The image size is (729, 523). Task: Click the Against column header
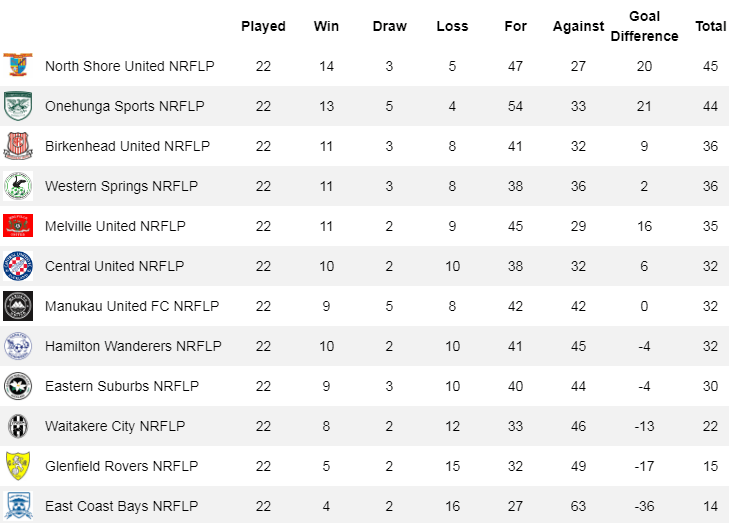[x=578, y=26]
